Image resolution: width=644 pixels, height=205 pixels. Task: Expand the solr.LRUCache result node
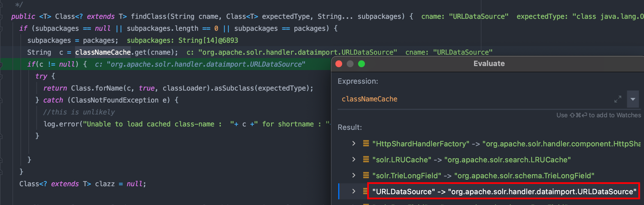354,159
